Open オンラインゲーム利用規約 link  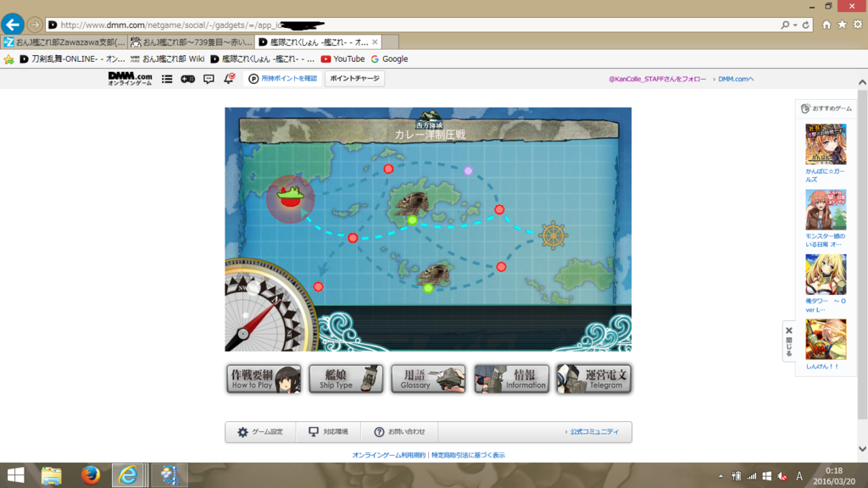pos(388,455)
